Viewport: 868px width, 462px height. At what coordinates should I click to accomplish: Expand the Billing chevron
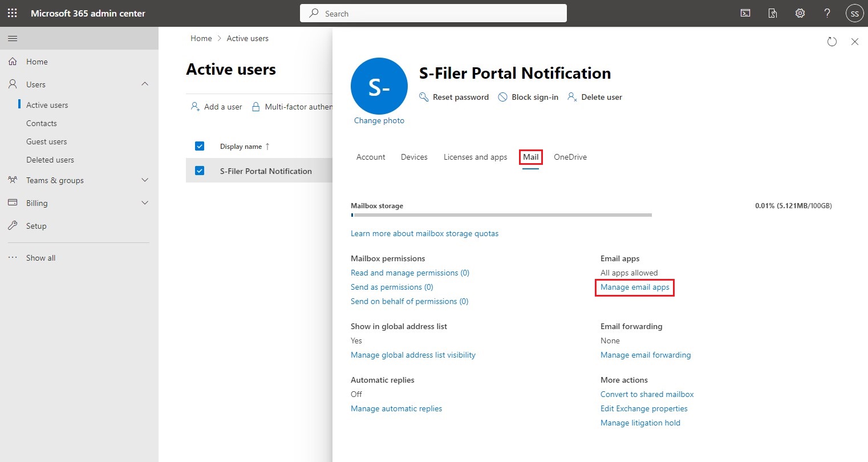point(145,203)
